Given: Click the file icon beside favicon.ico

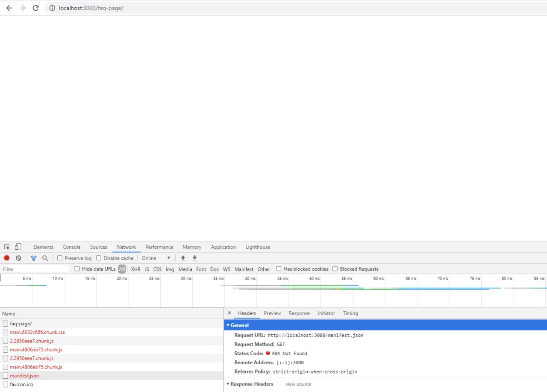Looking at the screenshot, I should click(x=6, y=384).
